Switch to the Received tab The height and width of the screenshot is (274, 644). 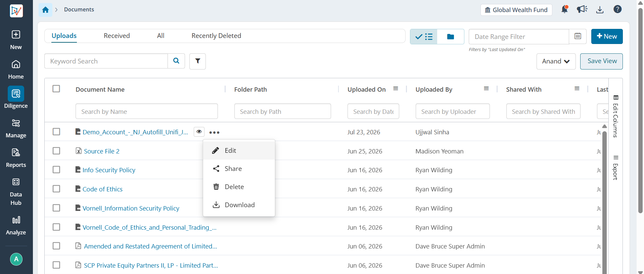click(117, 36)
